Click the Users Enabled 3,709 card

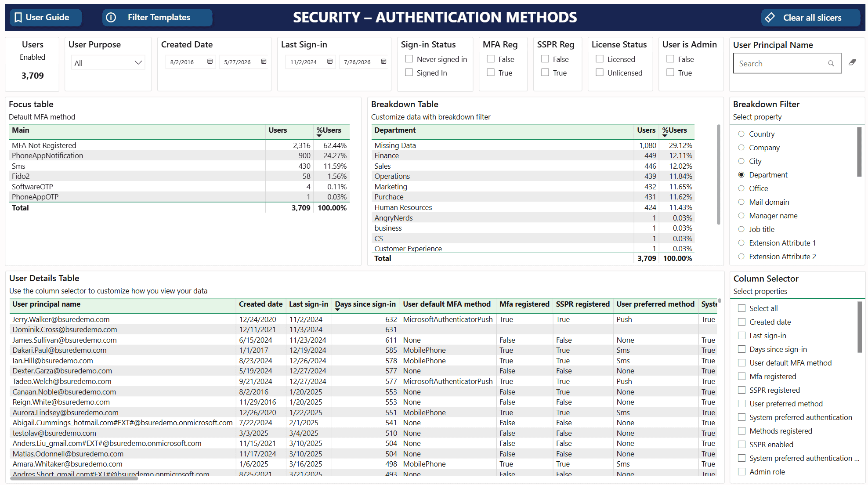33,64
